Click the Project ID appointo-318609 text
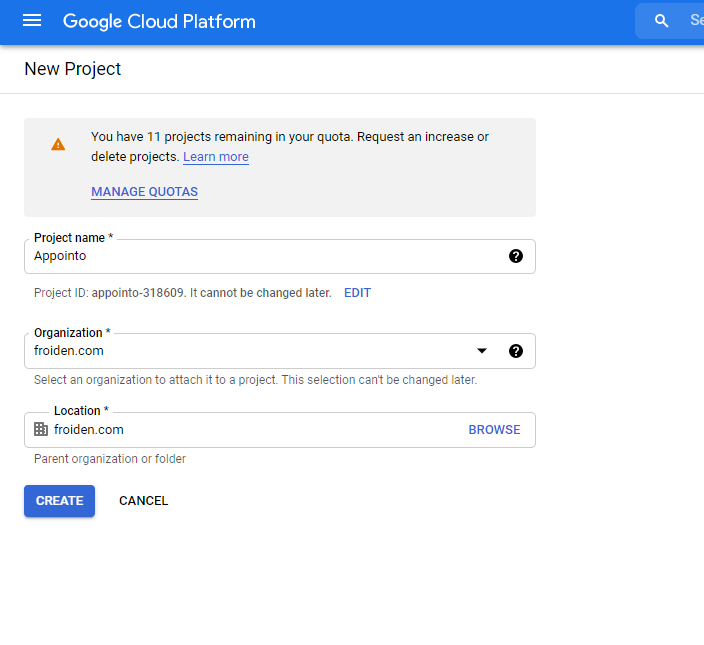704x645 pixels. point(138,293)
